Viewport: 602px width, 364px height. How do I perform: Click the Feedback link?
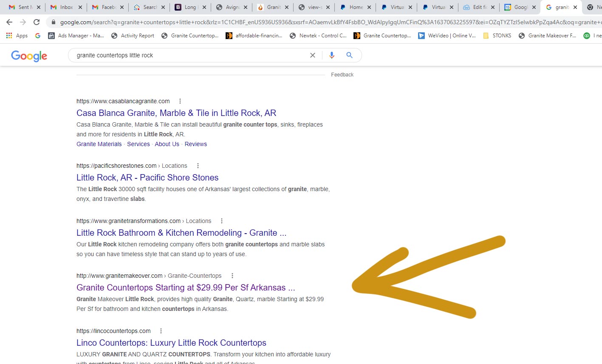[342, 75]
